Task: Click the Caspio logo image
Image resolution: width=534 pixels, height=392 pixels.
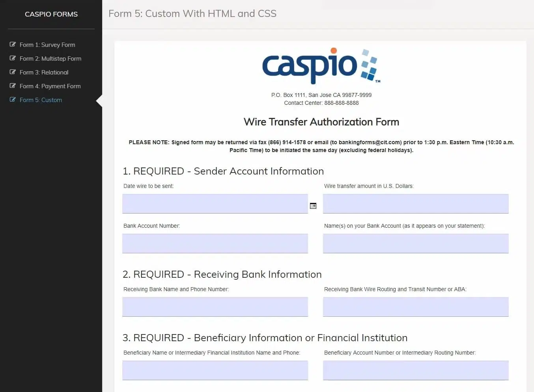Action: [x=321, y=66]
